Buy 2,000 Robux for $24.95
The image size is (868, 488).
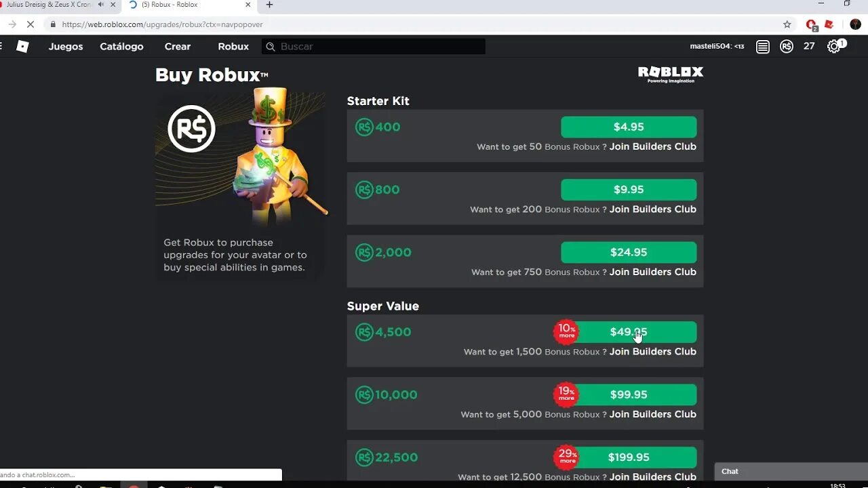[x=629, y=252]
